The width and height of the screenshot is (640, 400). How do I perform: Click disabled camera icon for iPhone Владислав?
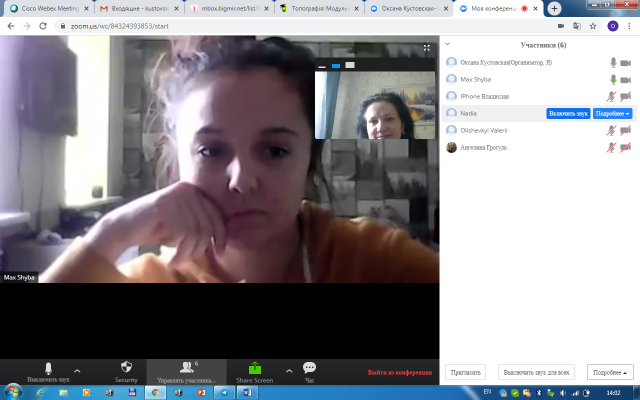pyautogui.click(x=626, y=96)
